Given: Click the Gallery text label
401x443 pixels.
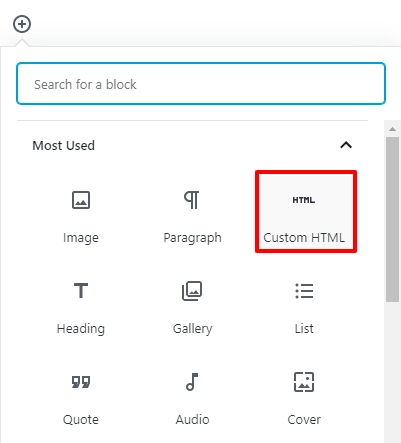Looking at the screenshot, I should coord(192,329).
